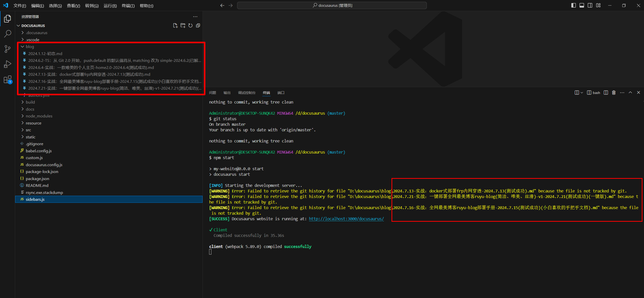Viewport: 644px width, 298px height.
Task: Toggle primary side bar layout icon
Action: [573, 5]
